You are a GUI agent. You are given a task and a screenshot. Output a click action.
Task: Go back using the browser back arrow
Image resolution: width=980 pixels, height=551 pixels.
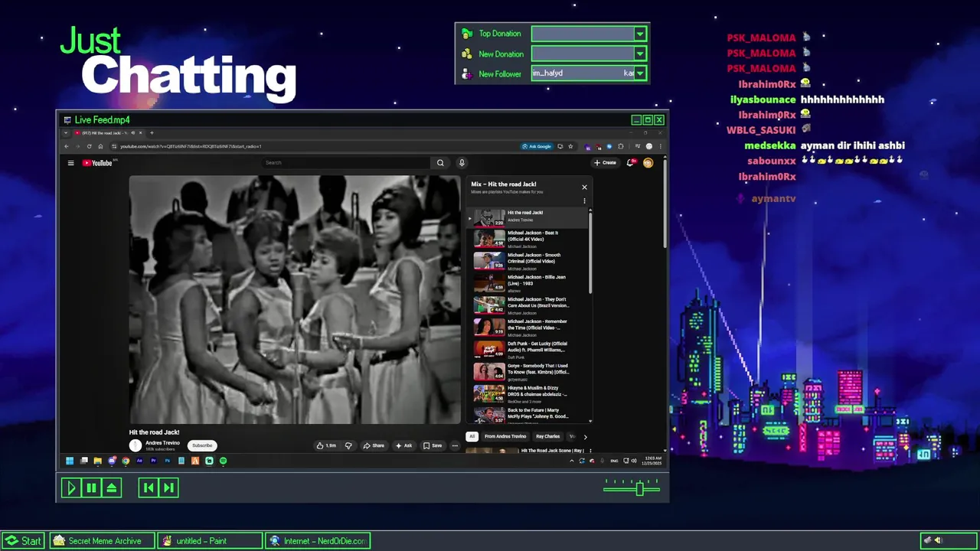(x=67, y=146)
